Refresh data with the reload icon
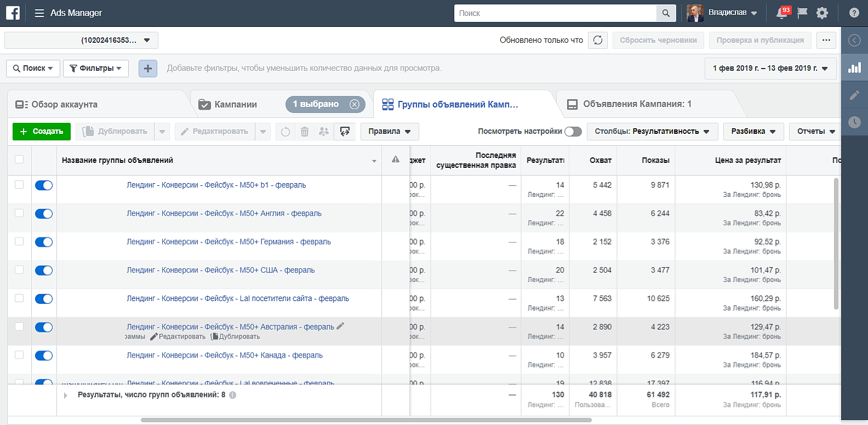 pyautogui.click(x=598, y=40)
